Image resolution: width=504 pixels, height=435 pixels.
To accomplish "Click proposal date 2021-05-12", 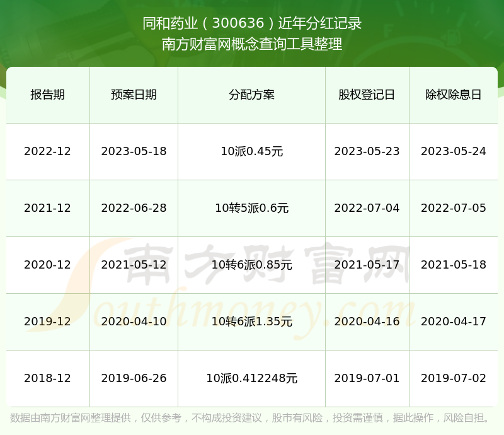I will [134, 265].
